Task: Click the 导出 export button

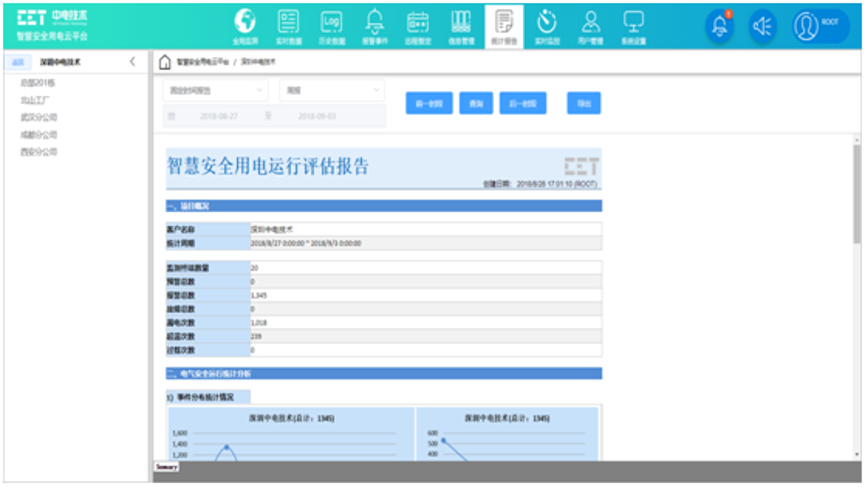Action: [584, 103]
